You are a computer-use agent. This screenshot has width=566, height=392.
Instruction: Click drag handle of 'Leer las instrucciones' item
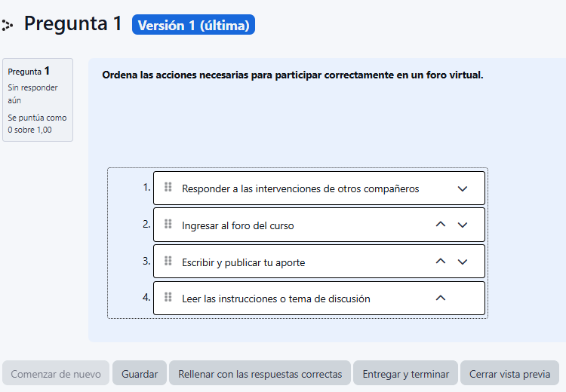(x=168, y=298)
